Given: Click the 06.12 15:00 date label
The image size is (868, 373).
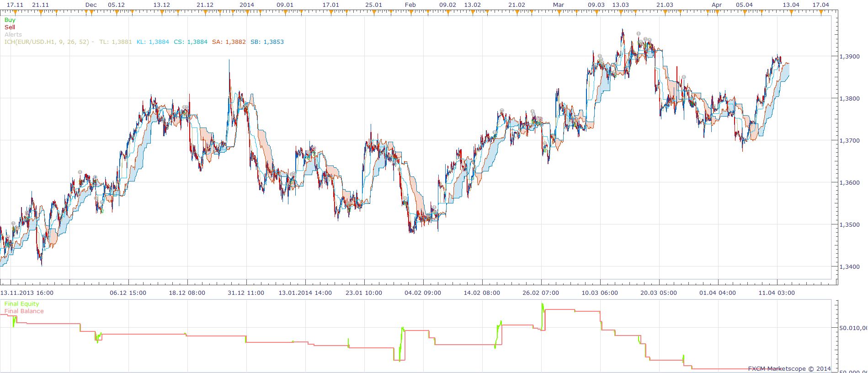Looking at the screenshot, I should [x=128, y=293].
